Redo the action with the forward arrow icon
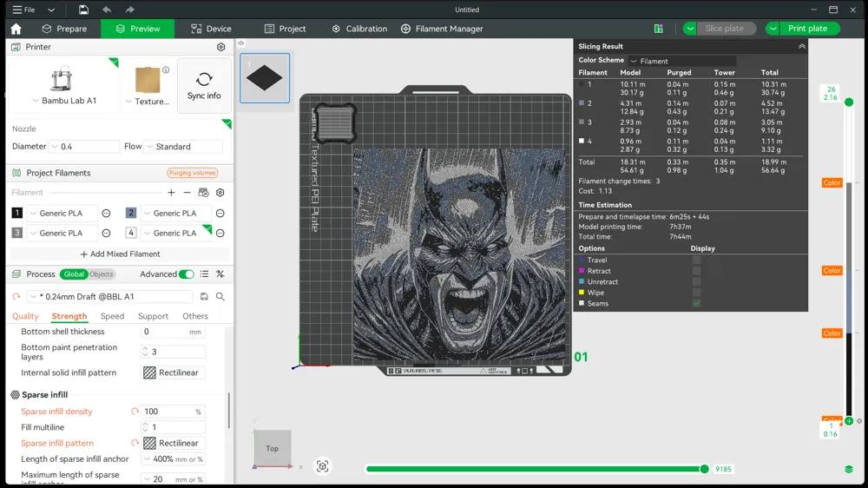 point(129,10)
